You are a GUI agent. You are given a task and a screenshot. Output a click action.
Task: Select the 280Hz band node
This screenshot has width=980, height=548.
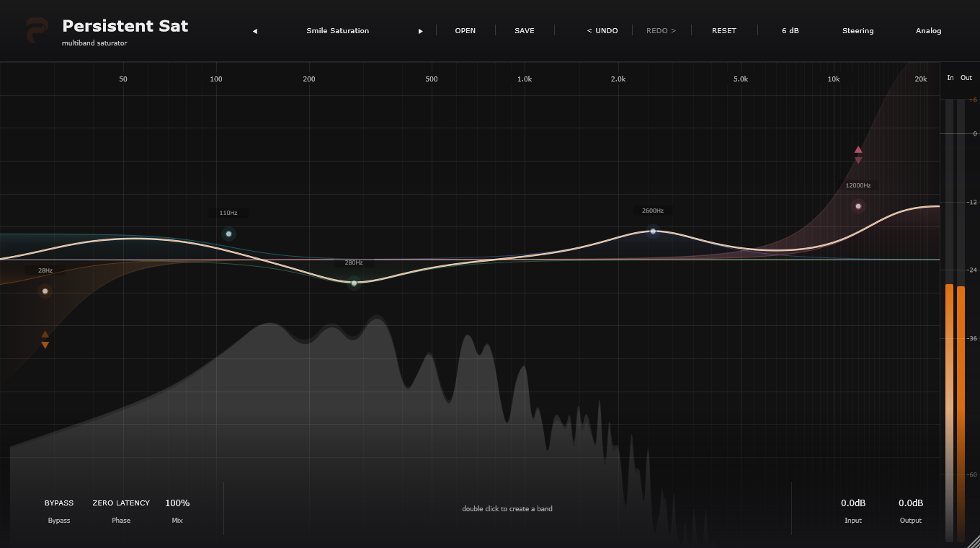pyautogui.click(x=354, y=283)
